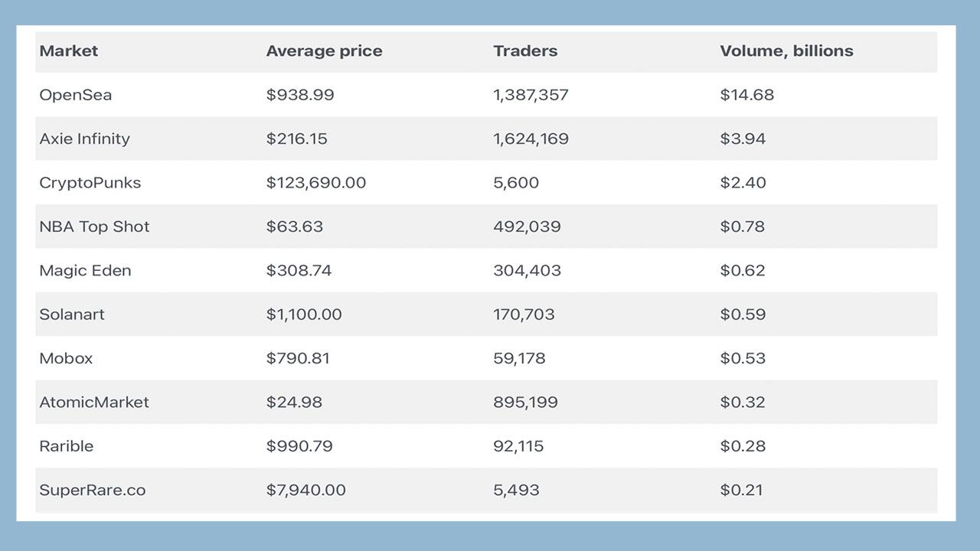Select the Rarible market name
980x551 pixels.
click(67, 446)
